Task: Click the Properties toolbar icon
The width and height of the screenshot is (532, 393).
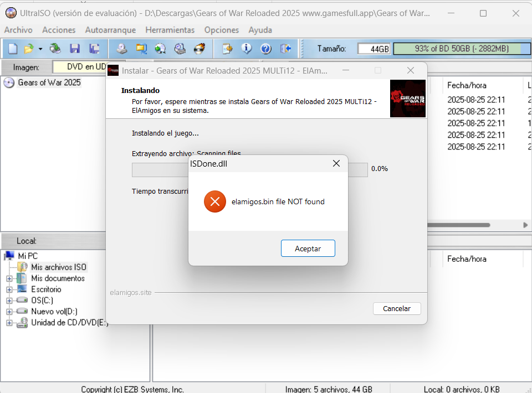Action: (227, 49)
